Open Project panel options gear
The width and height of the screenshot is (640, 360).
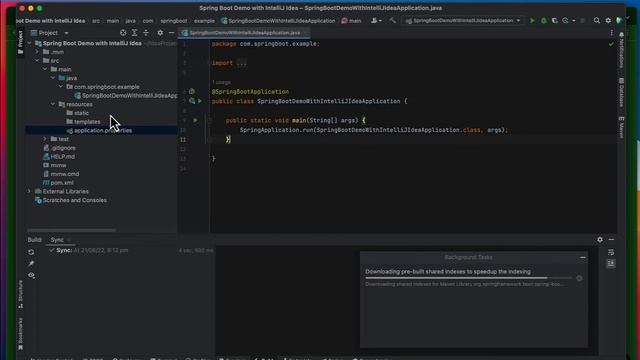click(x=160, y=33)
